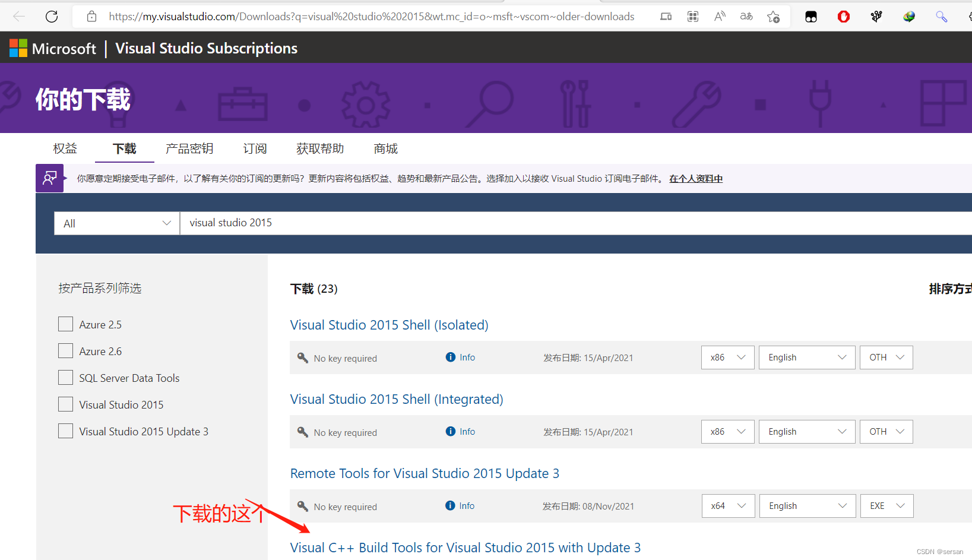Open Visual C++ Build Tools 2015 Update 3 link
972x560 pixels.
466,548
